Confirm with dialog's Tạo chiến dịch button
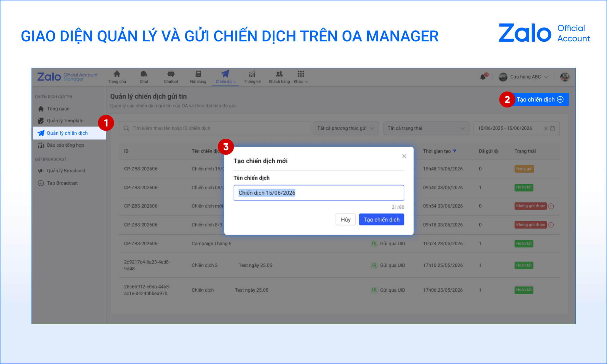 point(381,219)
